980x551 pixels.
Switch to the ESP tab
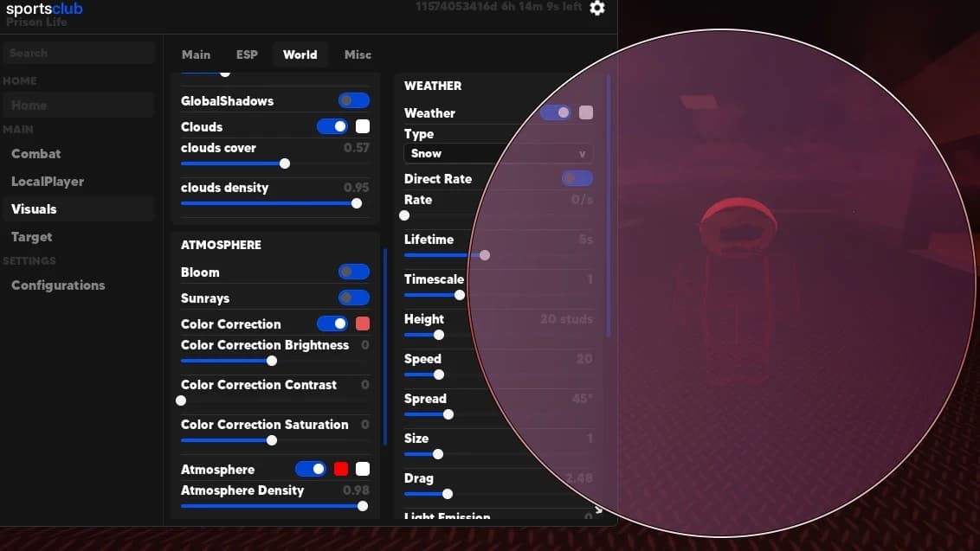point(247,55)
